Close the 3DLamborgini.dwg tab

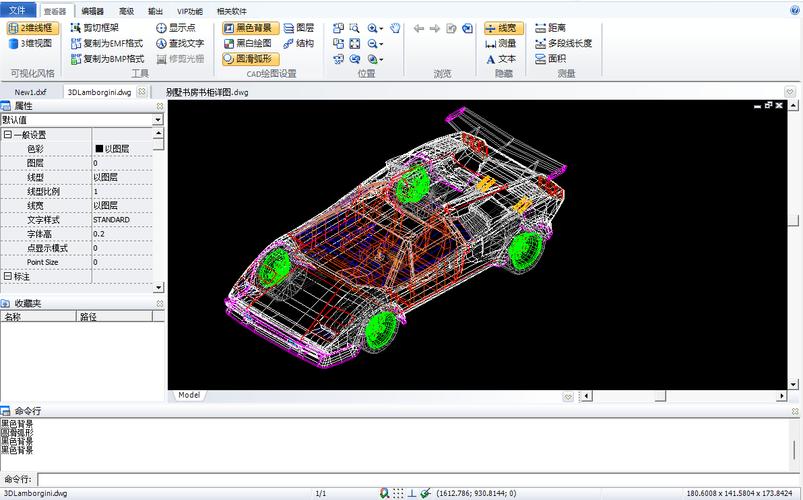point(142,92)
